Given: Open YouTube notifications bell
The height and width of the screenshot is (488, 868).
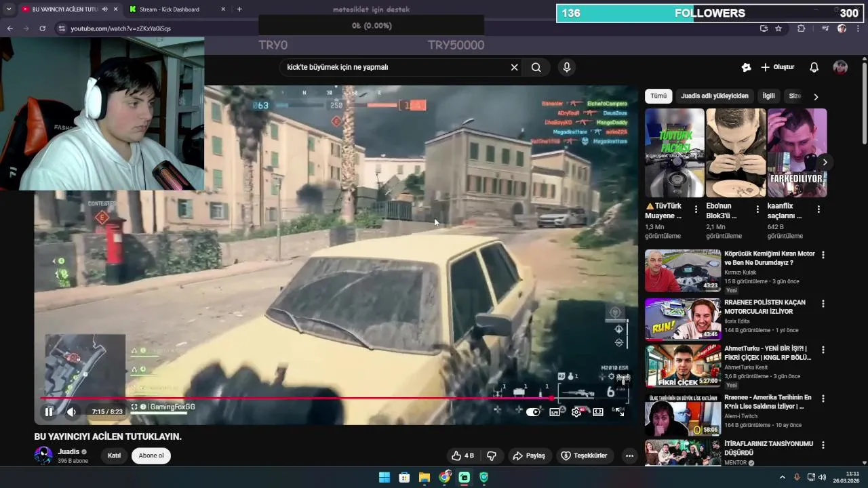Looking at the screenshot, I should coord(814,67).
